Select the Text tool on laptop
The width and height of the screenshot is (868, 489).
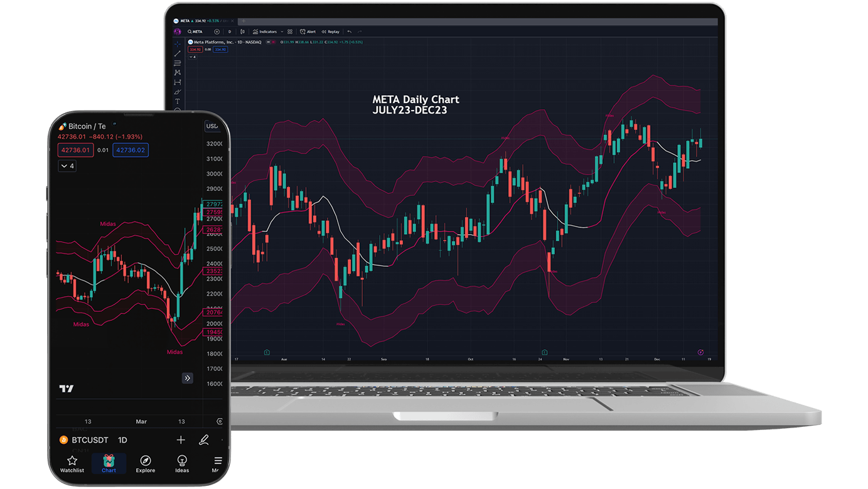coord(178,101)
